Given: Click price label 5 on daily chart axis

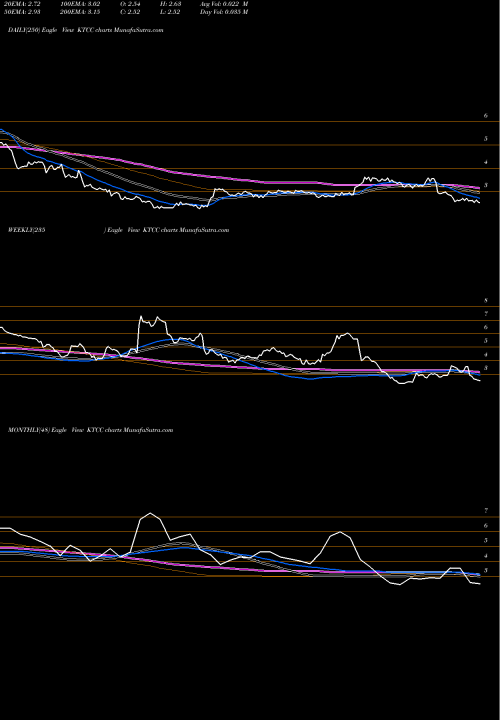Looking at the screenshot, I should click(486, 139).
